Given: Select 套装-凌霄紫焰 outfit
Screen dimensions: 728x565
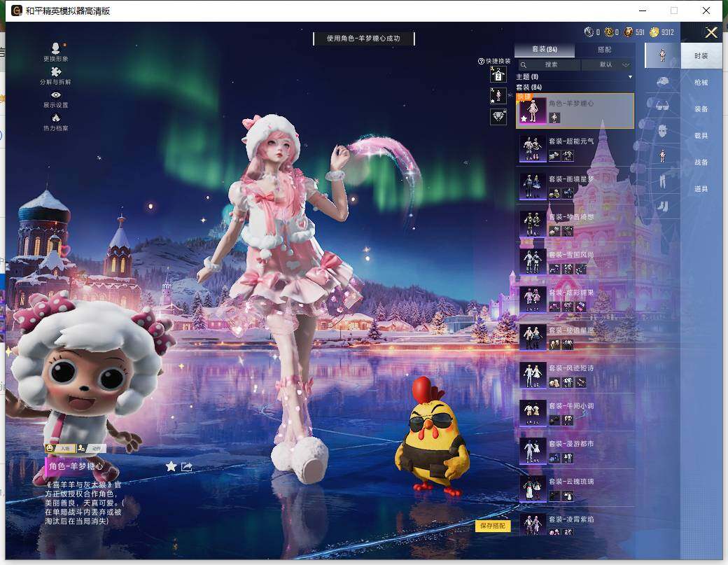Looking at the screenshot, I should 575,524.
